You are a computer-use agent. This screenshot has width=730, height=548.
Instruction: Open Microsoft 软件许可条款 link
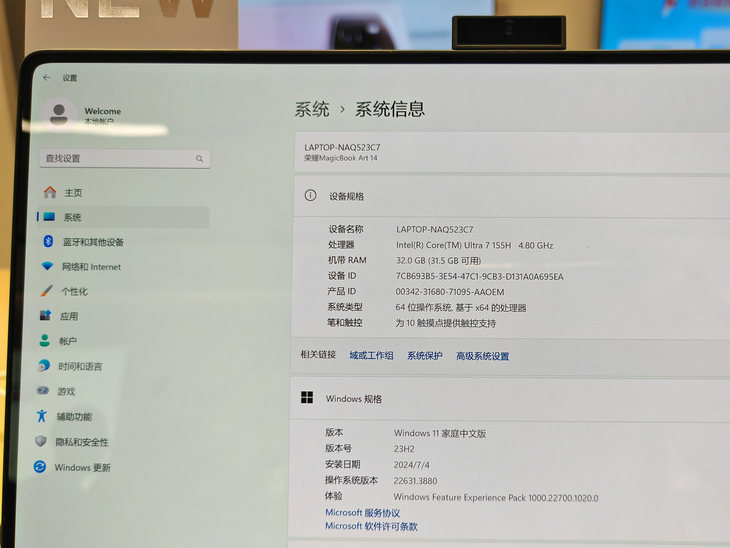(x=371, y=526)
